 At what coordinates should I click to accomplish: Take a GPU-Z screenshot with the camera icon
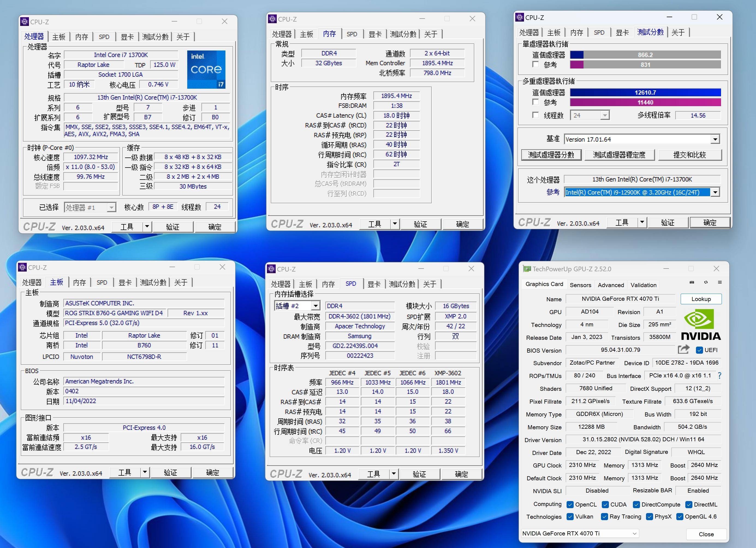click(692, 282)
